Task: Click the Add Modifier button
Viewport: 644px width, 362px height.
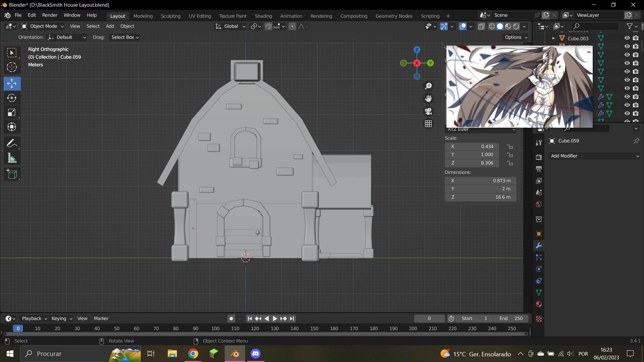Action: (594, 156)
